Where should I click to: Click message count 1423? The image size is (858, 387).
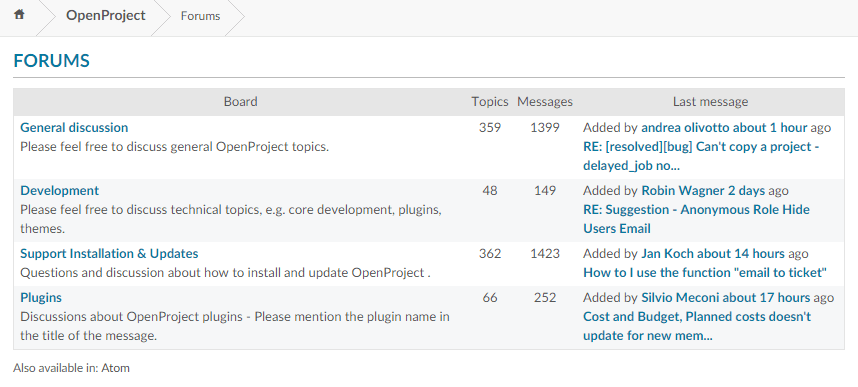click(545, 254)
